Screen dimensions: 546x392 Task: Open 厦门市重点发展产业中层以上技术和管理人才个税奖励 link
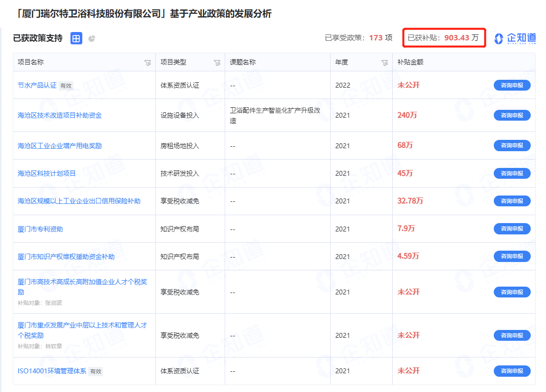[82, 330]
